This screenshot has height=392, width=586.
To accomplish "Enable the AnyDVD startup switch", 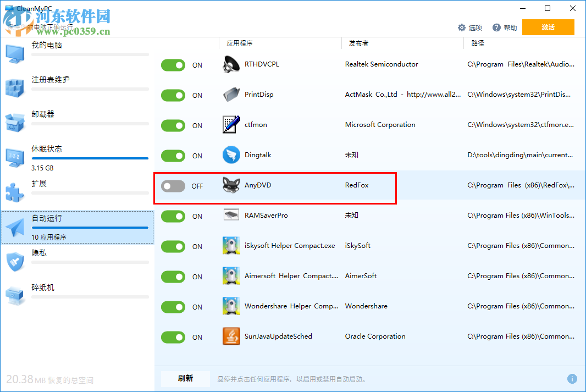I will point(173,186).
